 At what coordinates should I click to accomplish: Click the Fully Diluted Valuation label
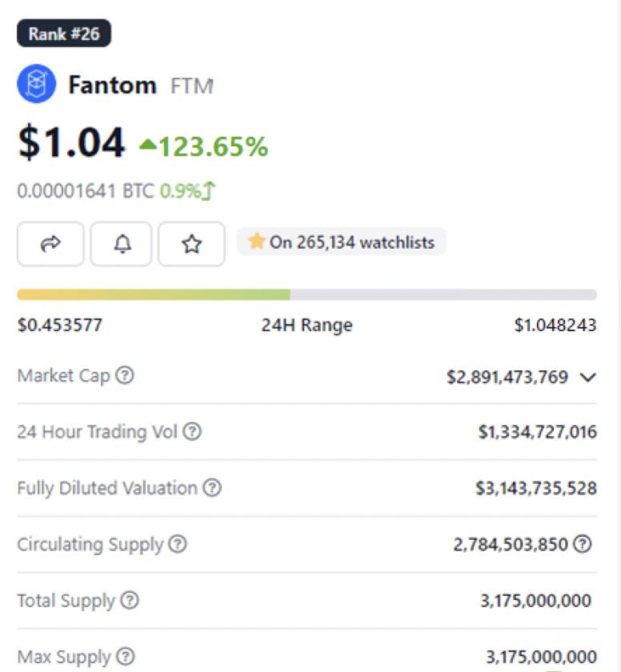point(107,488)
